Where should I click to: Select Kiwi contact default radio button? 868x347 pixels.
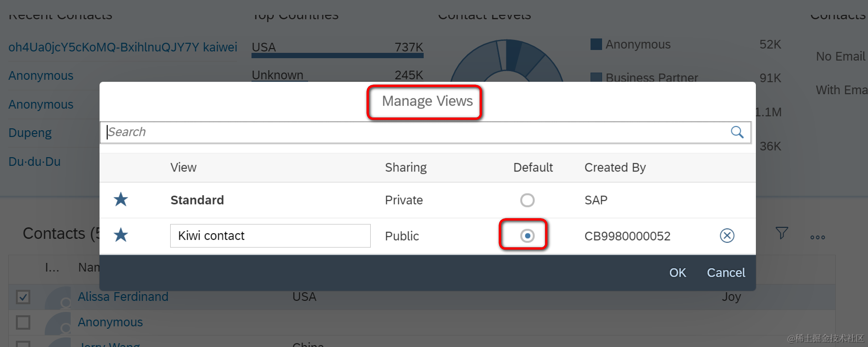pyautogui.click(x=528, y=235)
